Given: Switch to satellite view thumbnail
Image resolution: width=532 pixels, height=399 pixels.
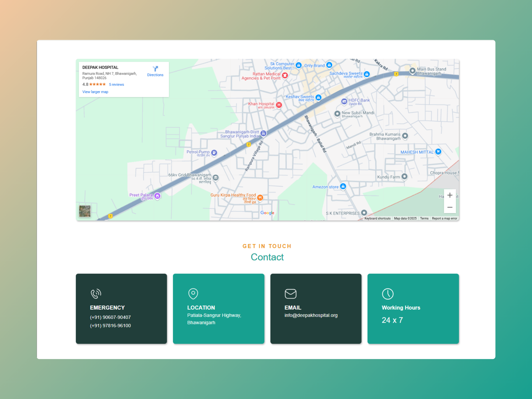Looking at the screenshot, I should point(85,211).
